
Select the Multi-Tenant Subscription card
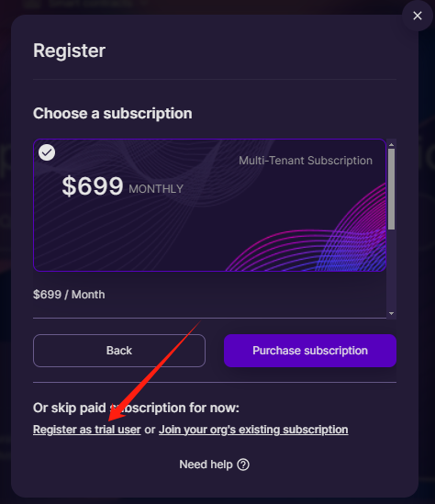pyautogui.click(x=209, y=205)
